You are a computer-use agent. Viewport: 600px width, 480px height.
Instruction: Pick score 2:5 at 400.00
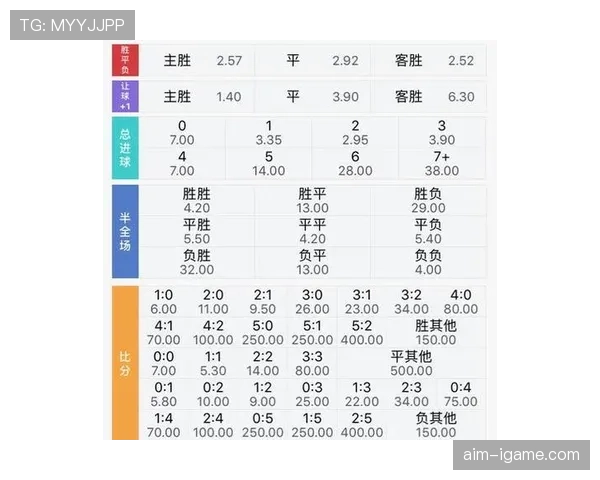362,425
